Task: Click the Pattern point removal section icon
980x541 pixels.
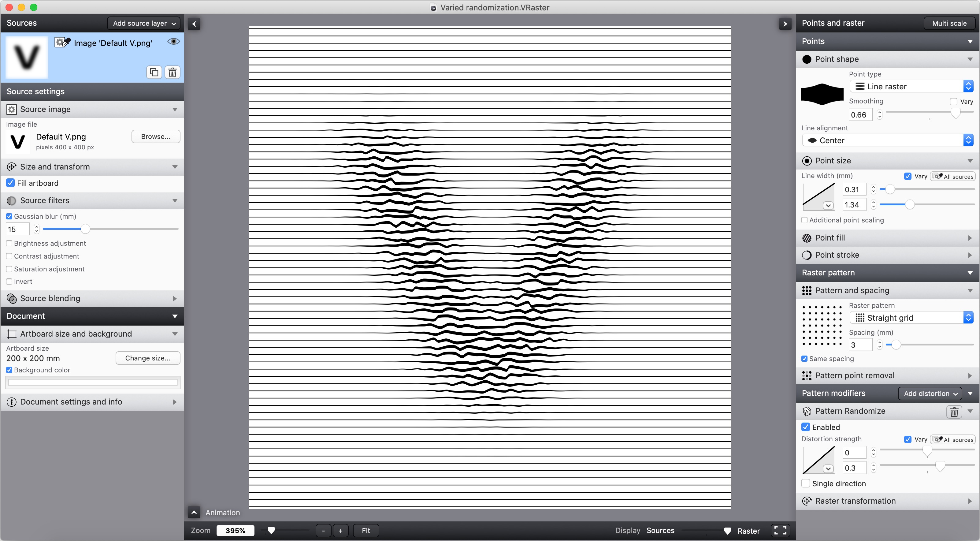Action: click(807, 375)
